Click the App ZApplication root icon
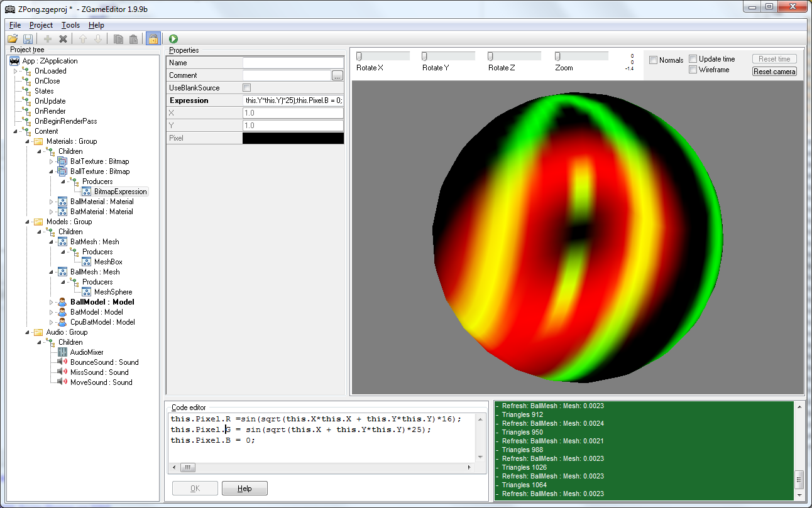 pos(14,61)
